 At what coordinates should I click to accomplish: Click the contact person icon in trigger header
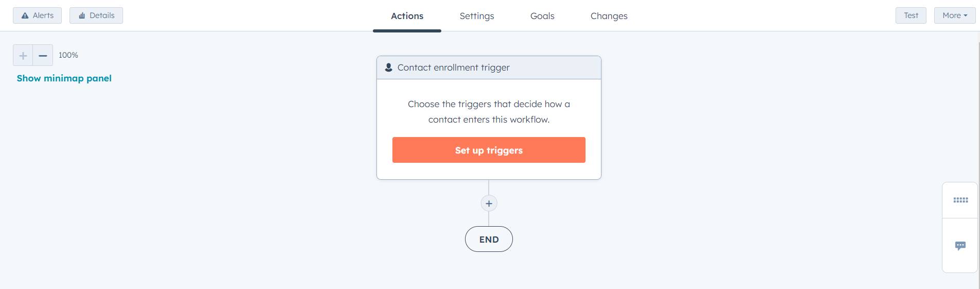pos(389,67)
